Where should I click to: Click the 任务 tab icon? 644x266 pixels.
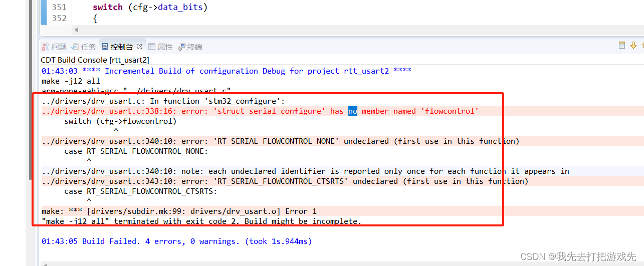[x=75, y=47]
